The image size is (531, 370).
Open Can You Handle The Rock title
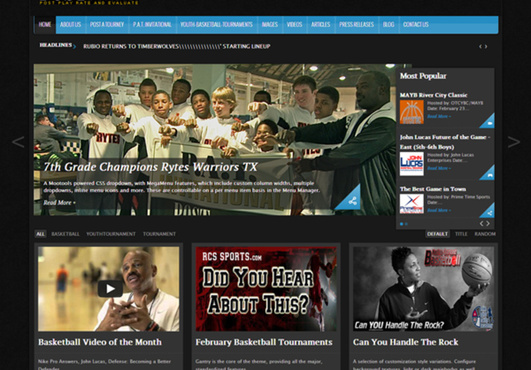click(405, 342)
